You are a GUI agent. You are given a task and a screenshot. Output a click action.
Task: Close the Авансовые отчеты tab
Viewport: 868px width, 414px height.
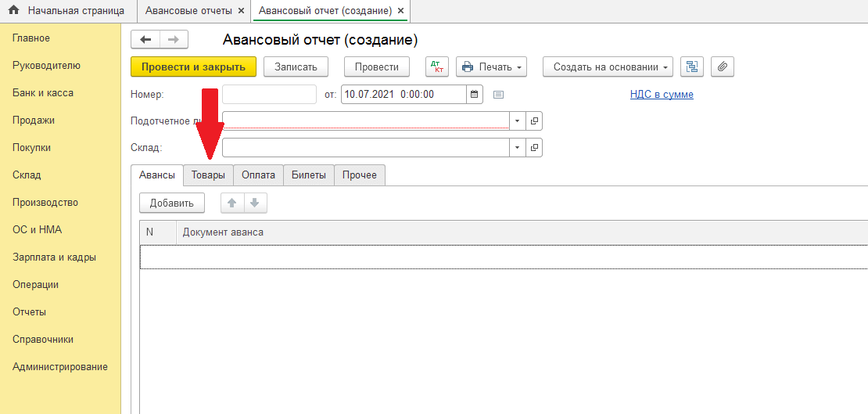point(241,11)
